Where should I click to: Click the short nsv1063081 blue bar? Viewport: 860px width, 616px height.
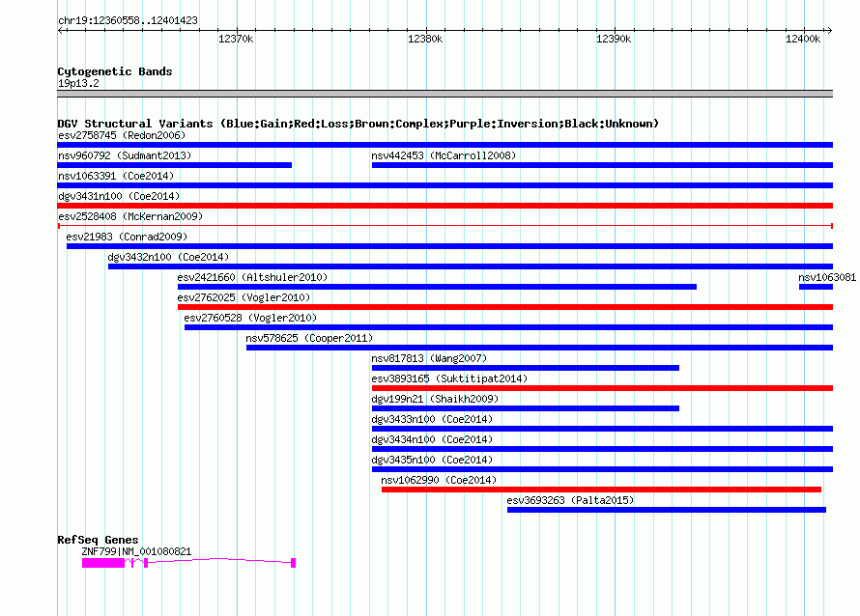click(816, 287)
